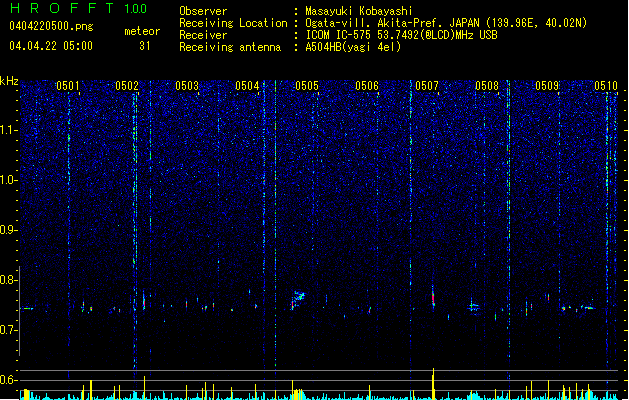Click the 0.6 kHz axis label
This screenshot has height=400, width=629.
(x=9, y=380)
